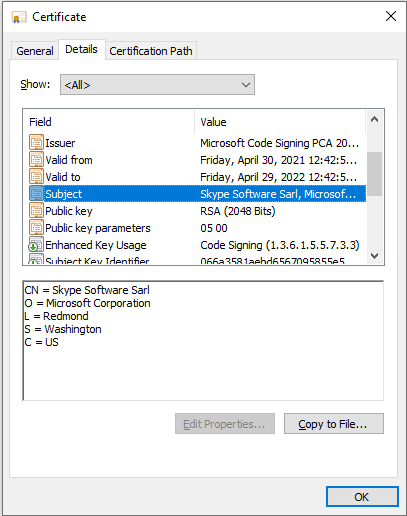This screenshot has width=407, height=516.
Task: Click the Public key field icon
Action: pyautogui.click(x=36, y=211)
